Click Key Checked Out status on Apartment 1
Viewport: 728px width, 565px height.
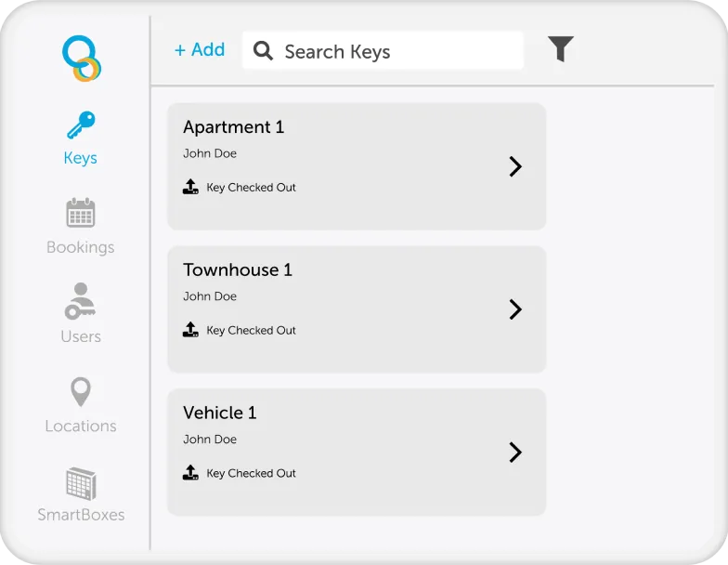(x=251, y=188)
